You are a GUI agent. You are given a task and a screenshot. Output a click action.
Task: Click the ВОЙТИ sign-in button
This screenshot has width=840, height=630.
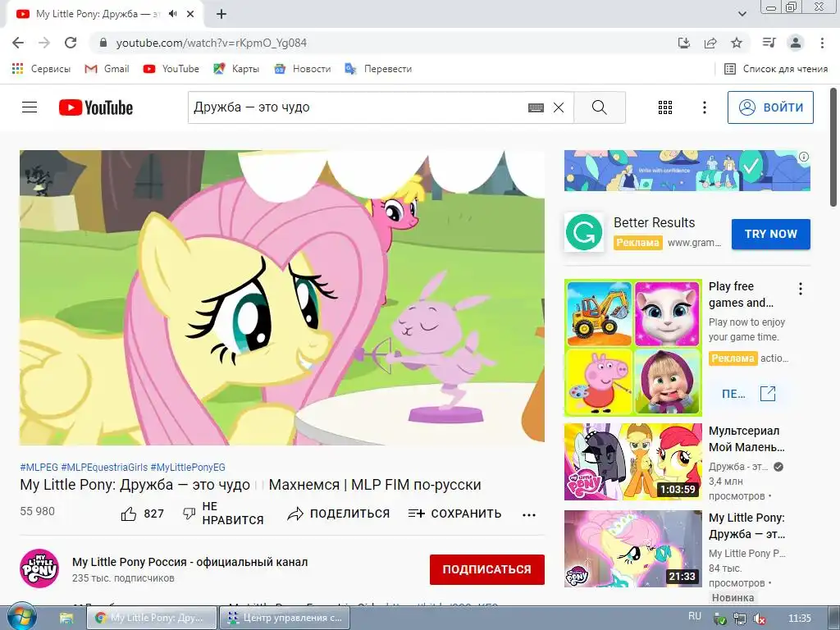[770, 107]
